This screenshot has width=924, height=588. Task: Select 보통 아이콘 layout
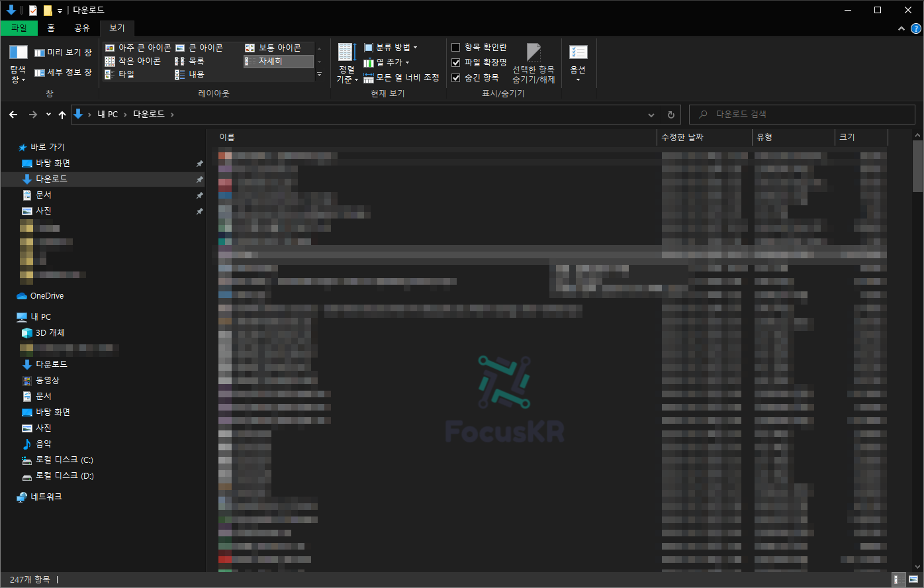[273, 48]
